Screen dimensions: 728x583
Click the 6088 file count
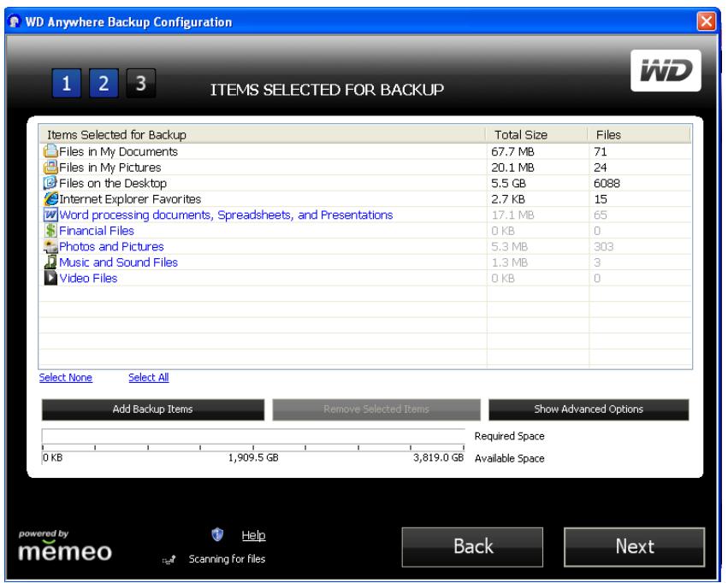pyautogui.click(x=607, y=183)
